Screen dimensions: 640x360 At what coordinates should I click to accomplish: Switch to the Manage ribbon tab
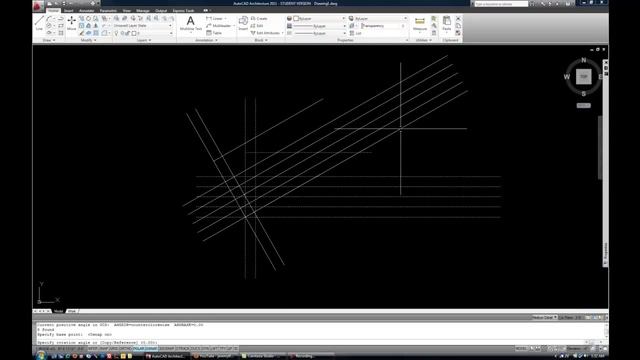[x=143, y=11]
